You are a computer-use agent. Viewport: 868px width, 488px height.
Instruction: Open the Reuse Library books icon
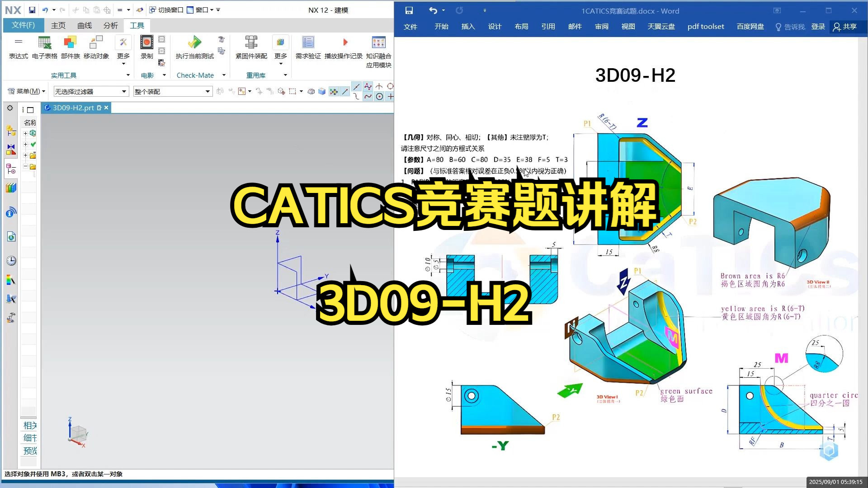[11, 188]
